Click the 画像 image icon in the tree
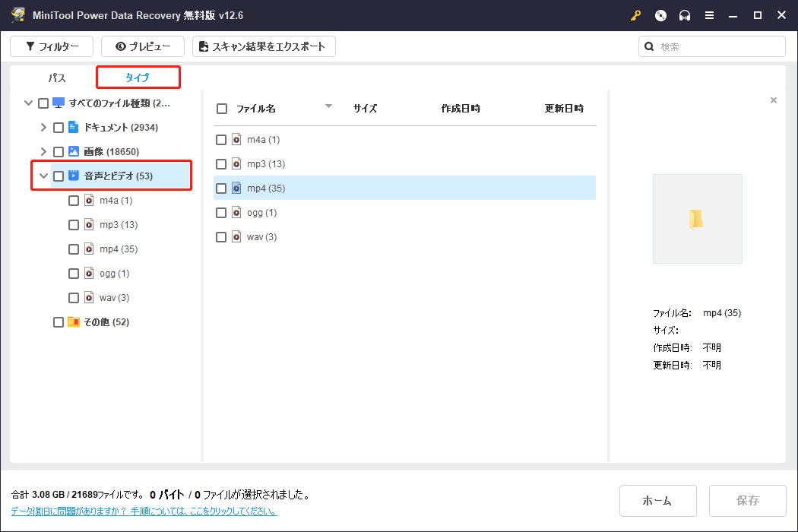 click(x=74, y=152)
